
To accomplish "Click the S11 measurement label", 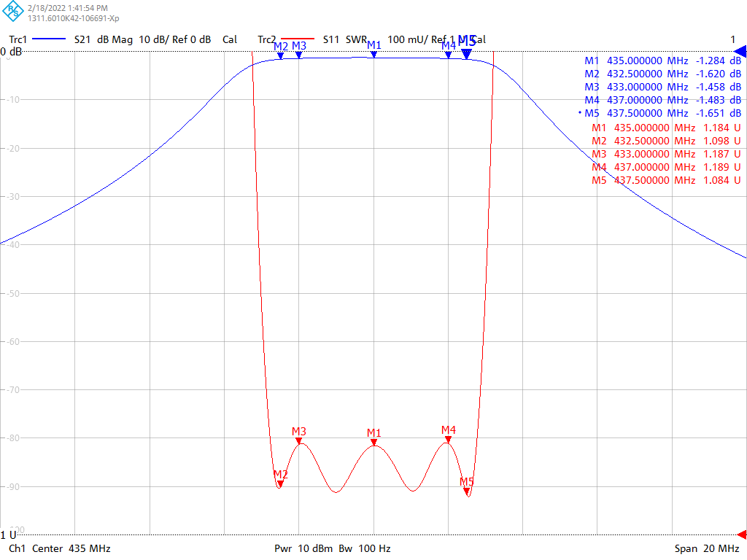I will pos(330,39).
